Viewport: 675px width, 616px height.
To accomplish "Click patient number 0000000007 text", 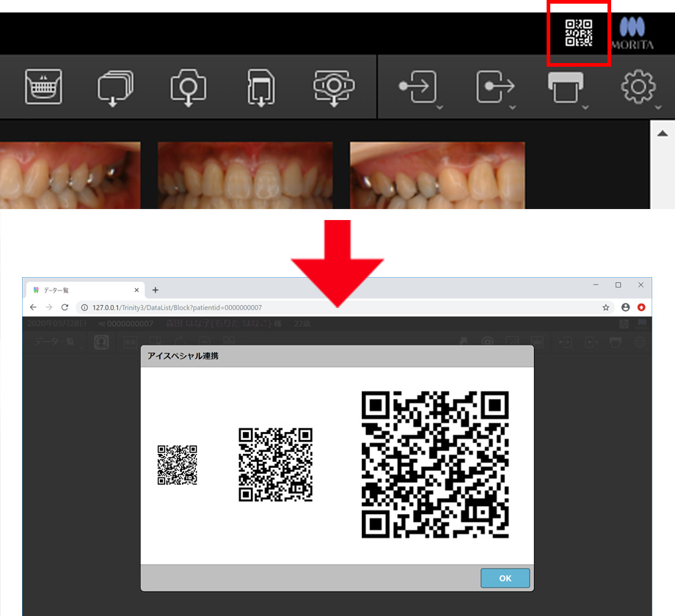I will (130, 324).
